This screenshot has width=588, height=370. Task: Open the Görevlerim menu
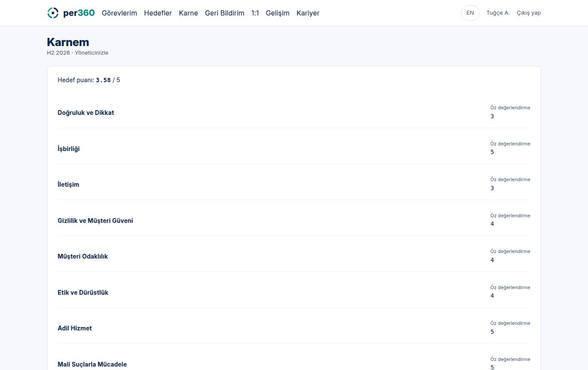pos(119,13)
